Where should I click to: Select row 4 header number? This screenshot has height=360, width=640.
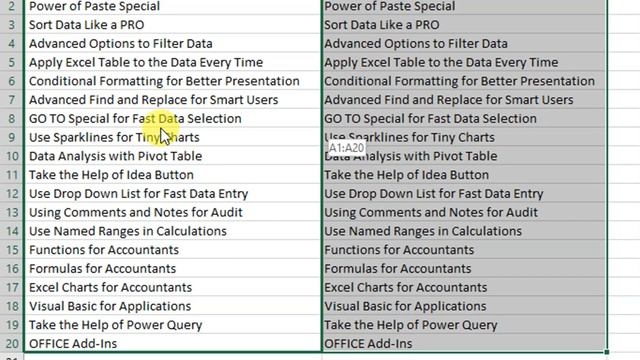pos(11,44)
